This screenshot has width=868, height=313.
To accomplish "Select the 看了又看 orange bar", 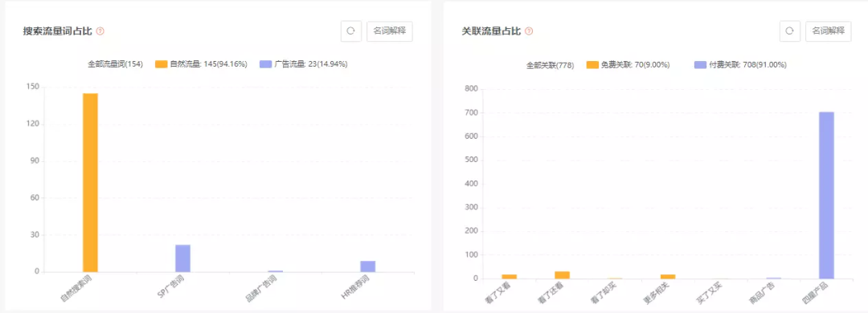I will point(510,277).
